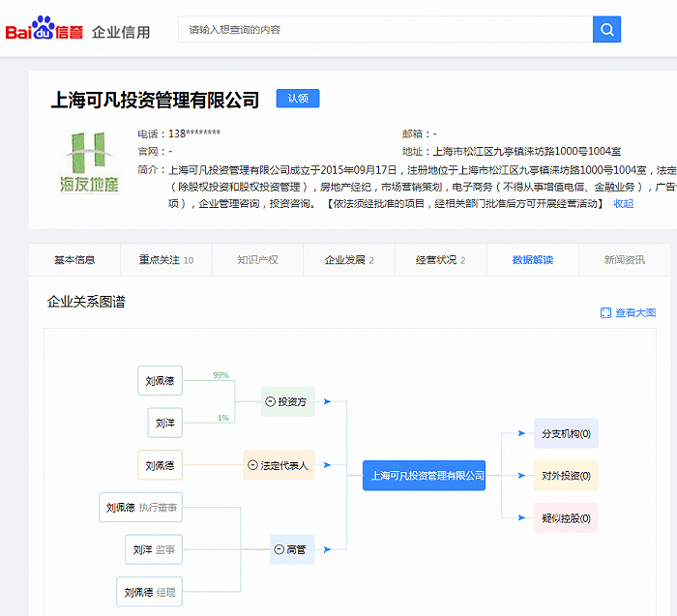This screenshot has height=616, width=677.
Task: Type in the search input field
Action: click(x=385, y=30)
